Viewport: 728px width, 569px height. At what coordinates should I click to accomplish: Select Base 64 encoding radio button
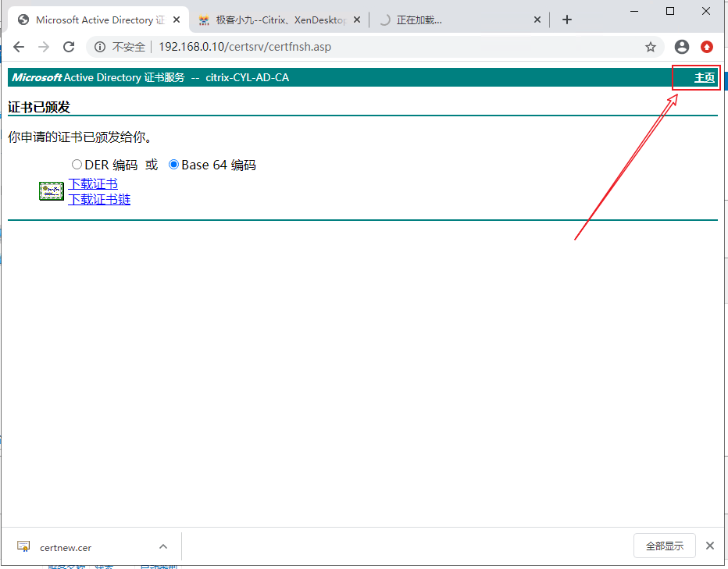tap(173, 165)
